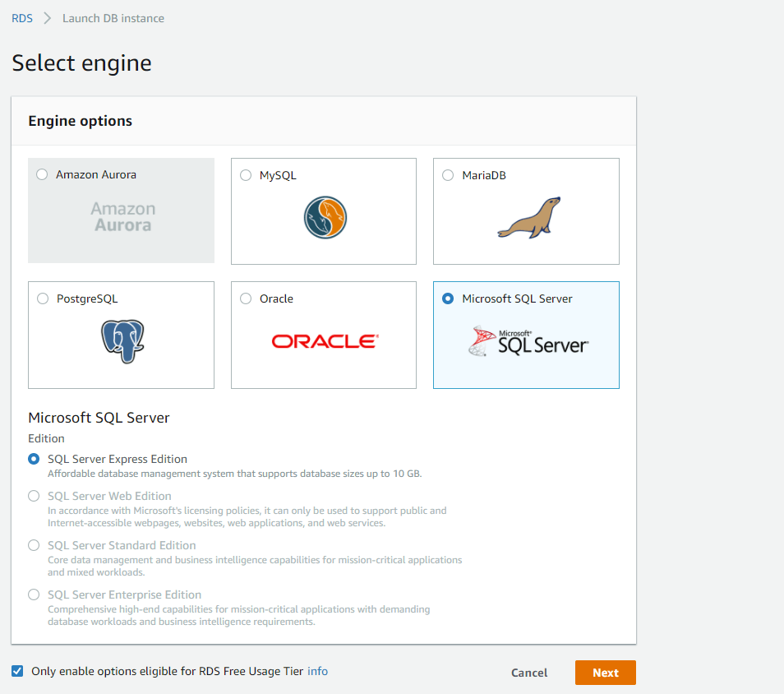This screenshot has width=784, height=694.
Task: Select the MariaDB engine radio button
Action: coord(448,175)
